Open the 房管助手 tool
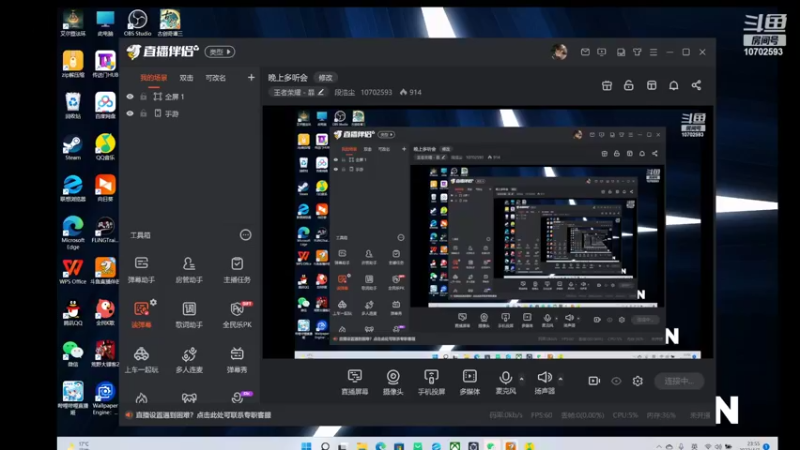Viewport: 800px width, 450px height. point(189,270)
